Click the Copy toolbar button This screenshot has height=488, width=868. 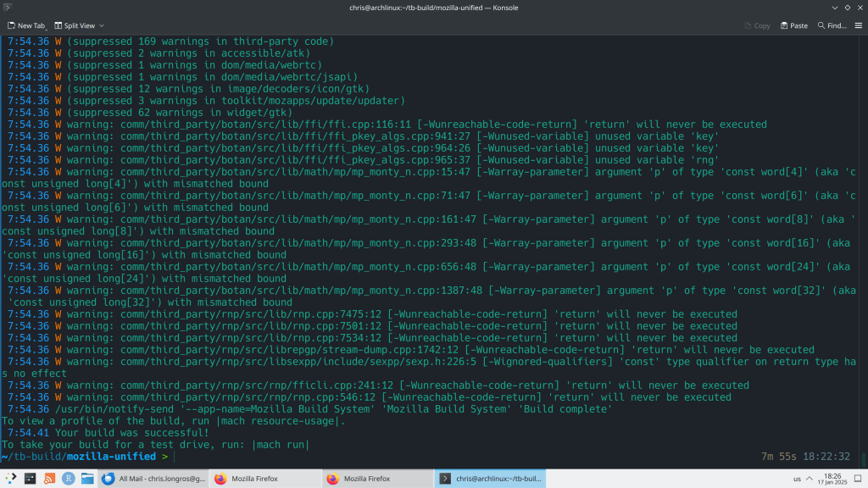click(756, 25)
